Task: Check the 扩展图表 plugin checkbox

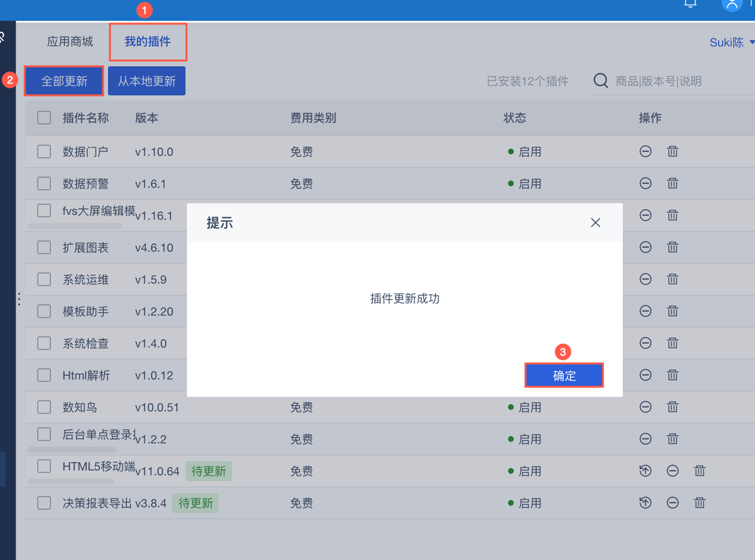Action: pos(44,247)
